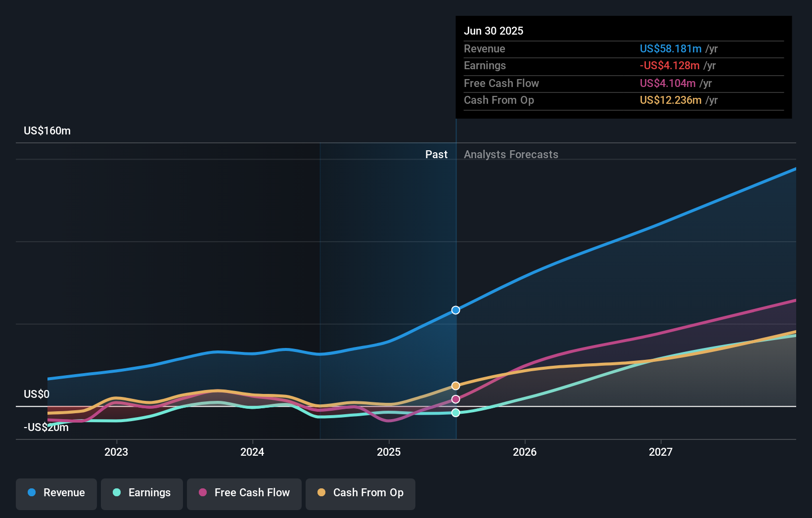Click the teal Earnings legend dot icon
The image size is (812, 518).
pyautogui.click(x=116, y=493)
